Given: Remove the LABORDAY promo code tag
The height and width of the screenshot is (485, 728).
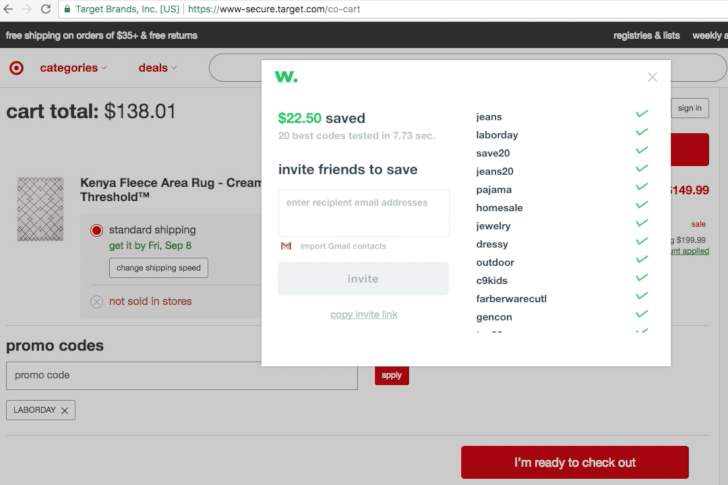Looking at the screenshot, I should [x=65, y=410].
